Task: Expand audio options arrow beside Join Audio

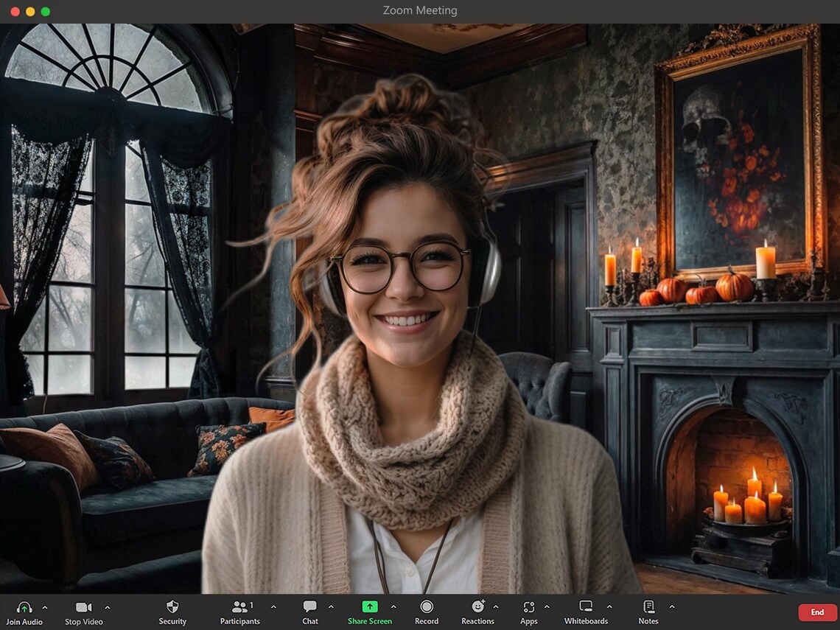Action: (x=45, y=607)
